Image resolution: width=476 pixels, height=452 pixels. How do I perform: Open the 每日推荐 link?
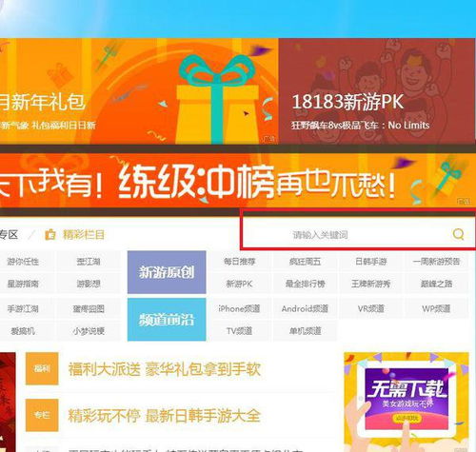[239, 262]
